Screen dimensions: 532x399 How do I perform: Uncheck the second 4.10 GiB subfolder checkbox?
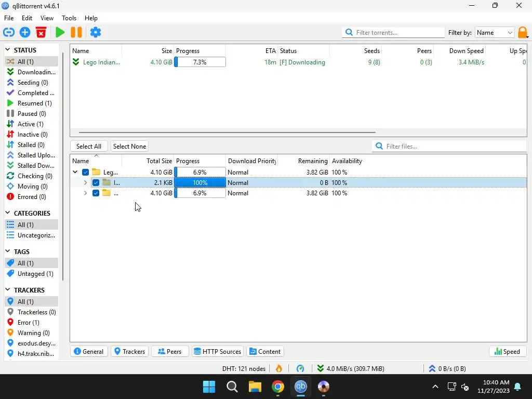point(96,193)
